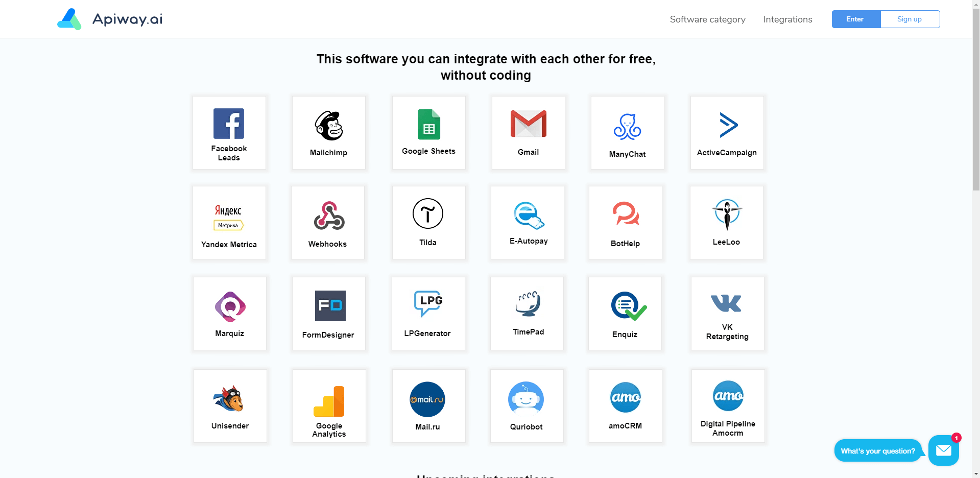Open the amoCRM icon
Viewport: 980px width, 478px height.
click(x=626, y=397)
